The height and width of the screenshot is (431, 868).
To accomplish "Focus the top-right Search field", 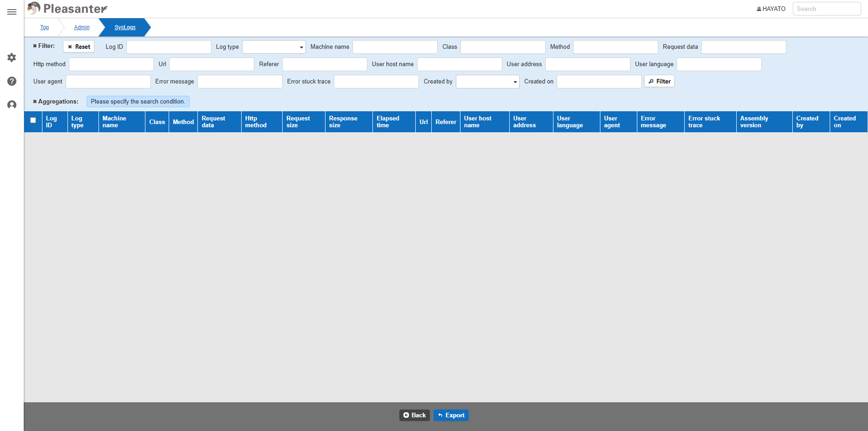I will click(x=827, y=9).
